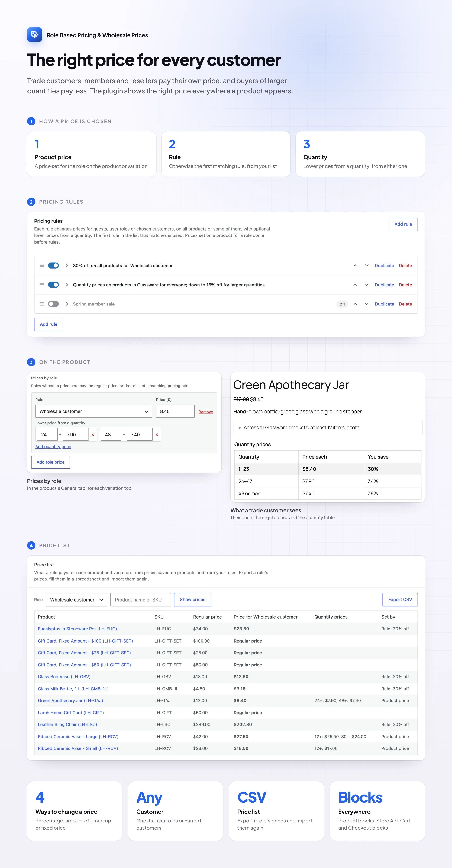Disable the Glassware quantity prices rule

(x=53, y=285)
